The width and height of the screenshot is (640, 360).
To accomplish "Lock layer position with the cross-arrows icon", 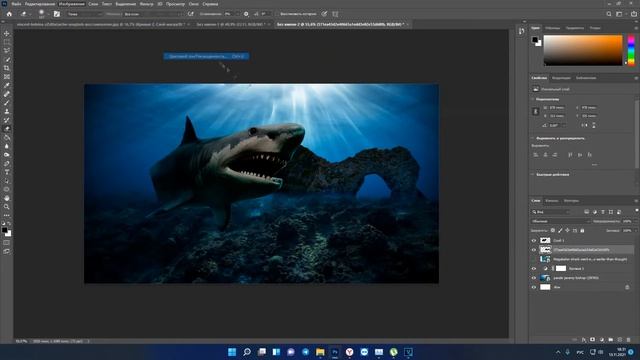I will point(567,231).
